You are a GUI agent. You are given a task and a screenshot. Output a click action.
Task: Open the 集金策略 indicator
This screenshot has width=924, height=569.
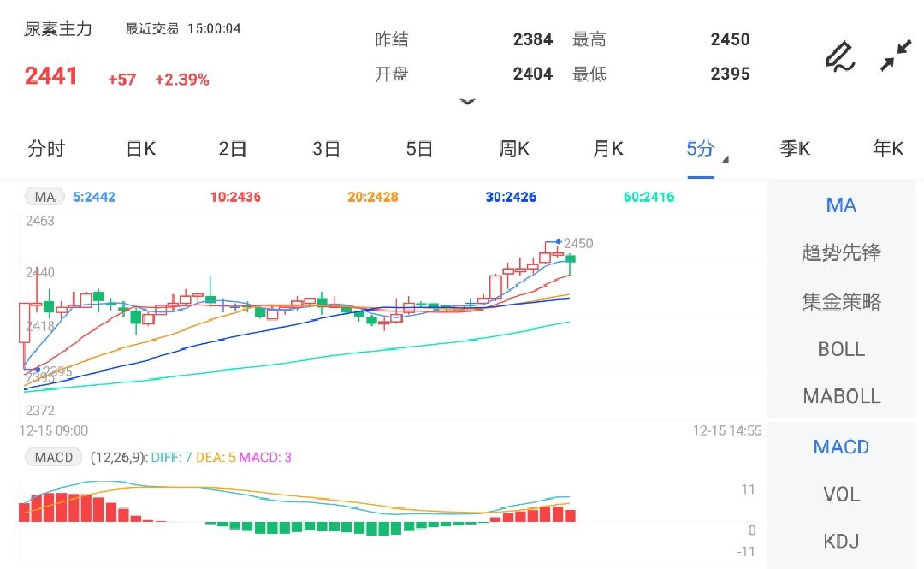(x=841, y=301)
